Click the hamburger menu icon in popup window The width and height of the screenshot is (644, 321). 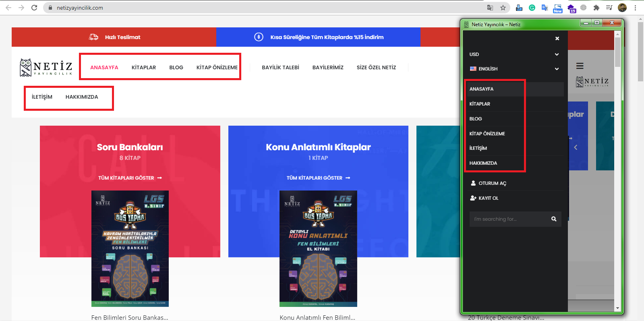(580, 66)
